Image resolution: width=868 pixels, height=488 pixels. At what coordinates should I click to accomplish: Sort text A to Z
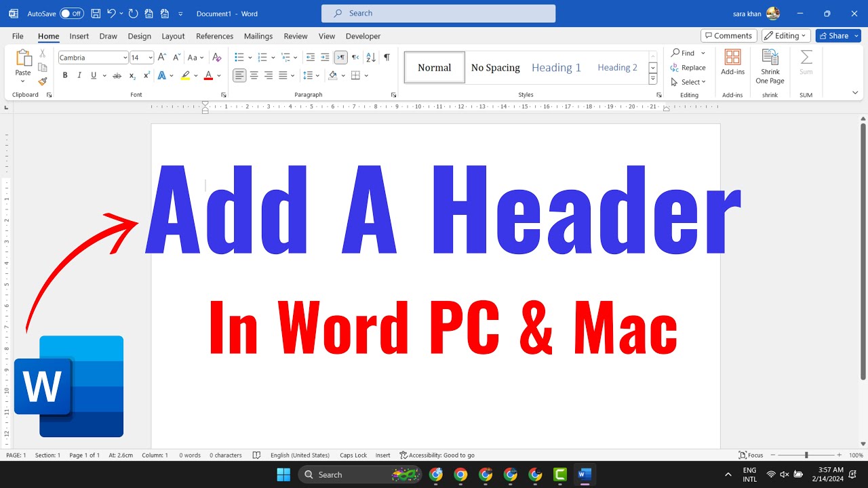point(370,58)
